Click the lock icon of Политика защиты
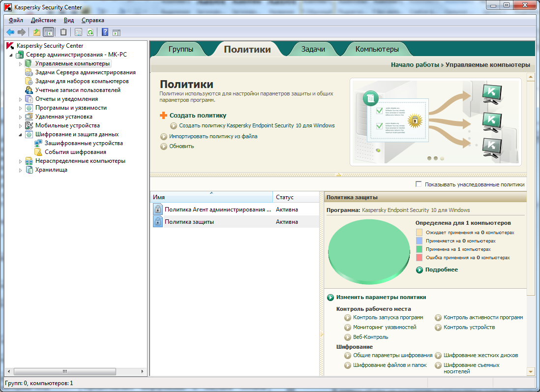The width and height of the screenshot is (540, 392). 157,222
